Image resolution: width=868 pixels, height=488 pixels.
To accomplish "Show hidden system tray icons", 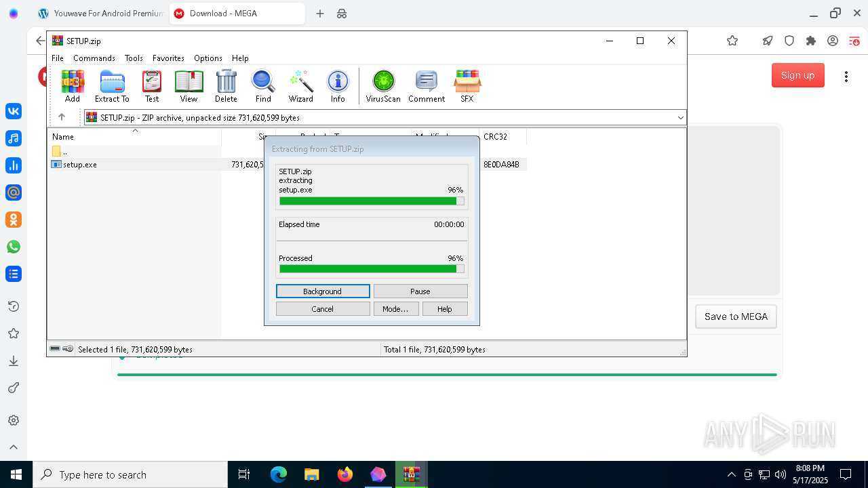I will [x=731, y=474].
